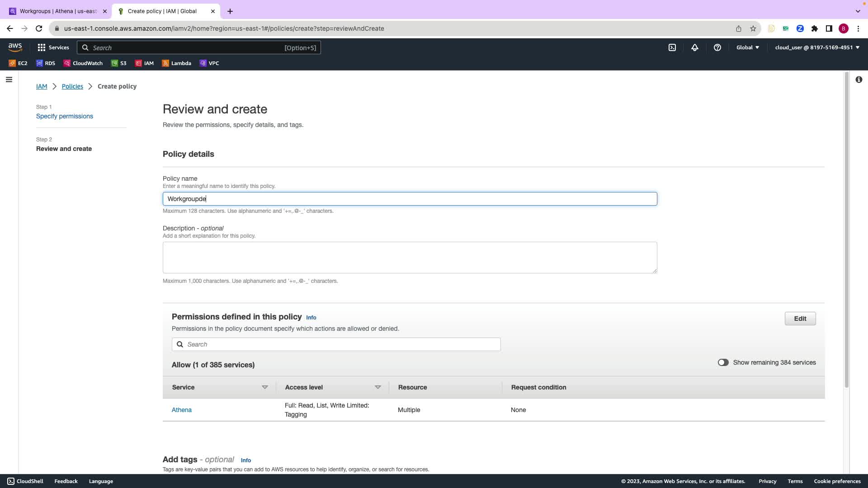Open the Athena service link

coord(182,410)
